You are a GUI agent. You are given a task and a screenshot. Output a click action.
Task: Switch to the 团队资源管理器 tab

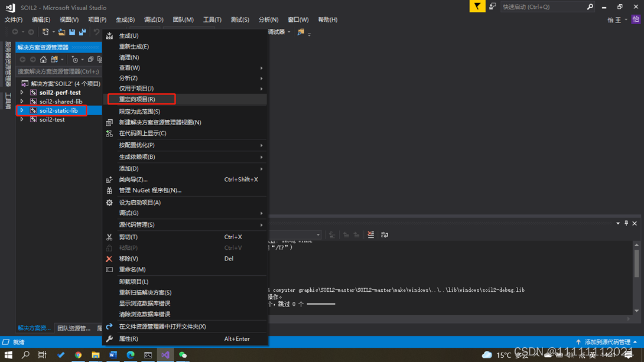[73, 328]
